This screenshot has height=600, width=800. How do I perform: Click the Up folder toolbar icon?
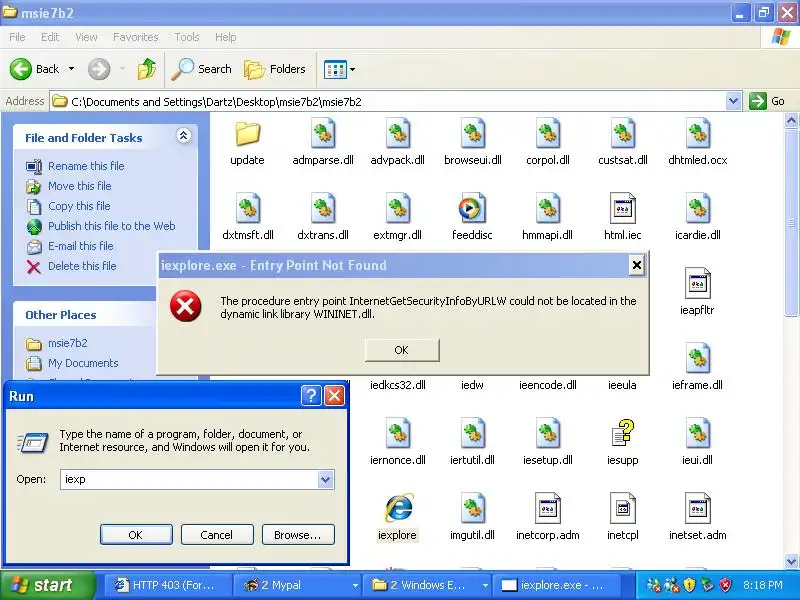[x=147, y=69]
